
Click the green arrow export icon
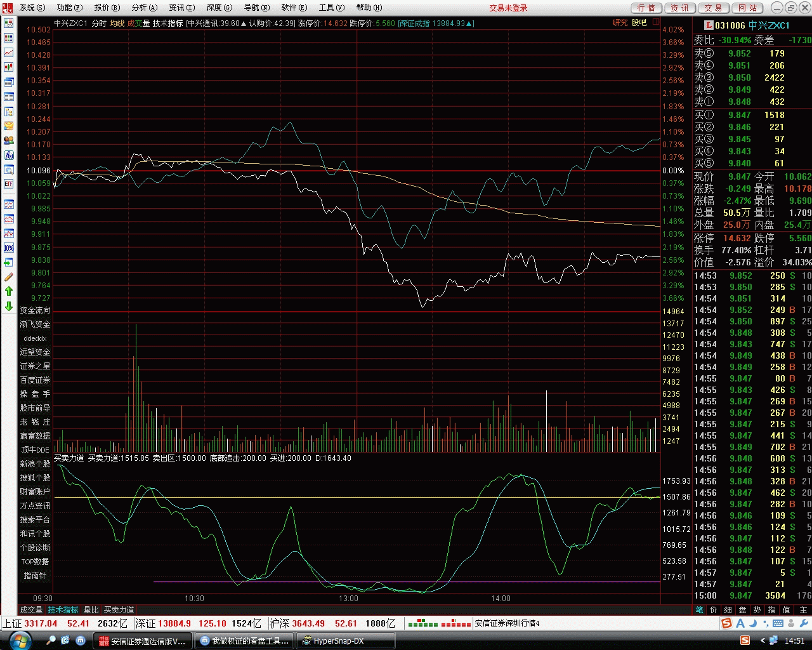(x=9, y=262)
